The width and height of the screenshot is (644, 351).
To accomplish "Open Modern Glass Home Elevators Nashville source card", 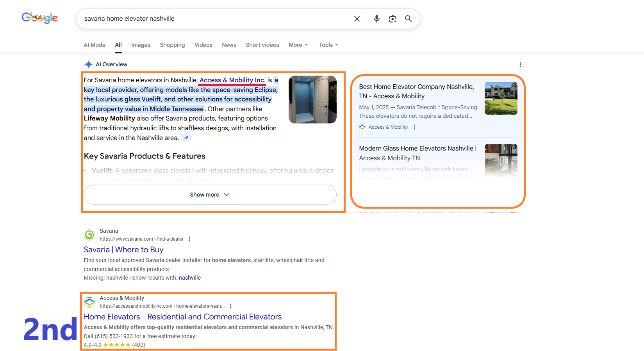I will point(418,153).
